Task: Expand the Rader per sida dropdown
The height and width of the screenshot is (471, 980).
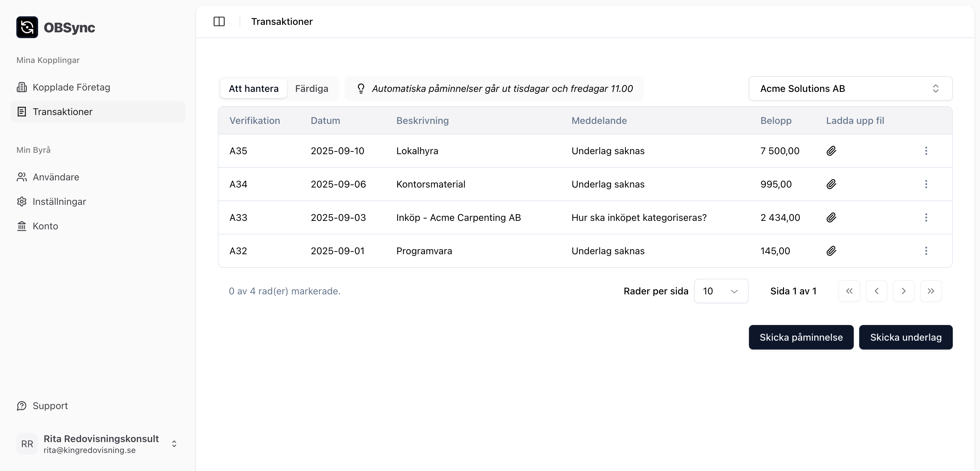Action: click(721, 291)
